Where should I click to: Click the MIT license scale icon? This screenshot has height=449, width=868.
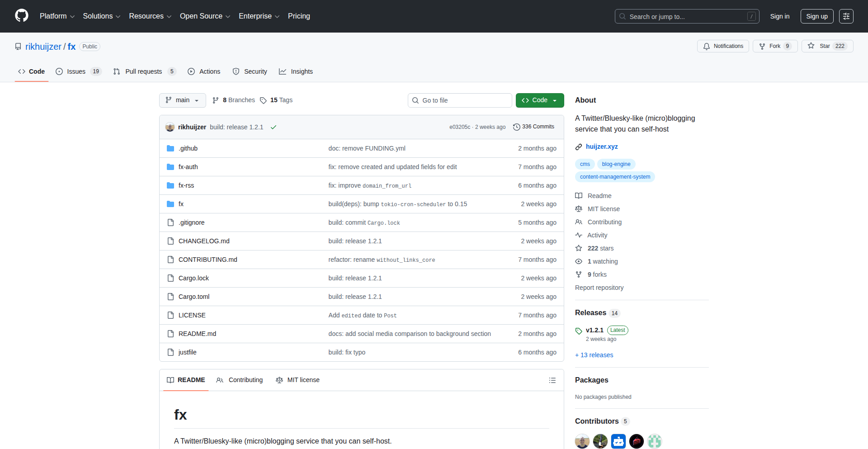click(579, 208)
